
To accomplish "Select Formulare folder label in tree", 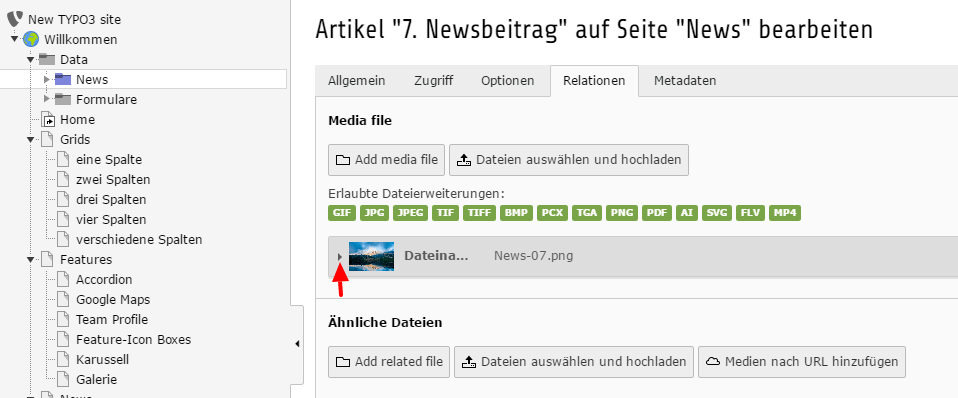I will tap(106, 99).
